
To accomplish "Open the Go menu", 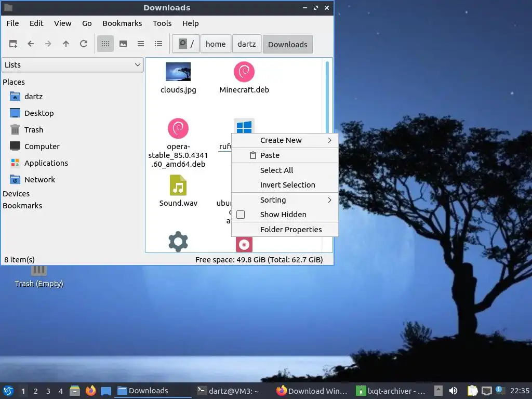I will (87, 23).
